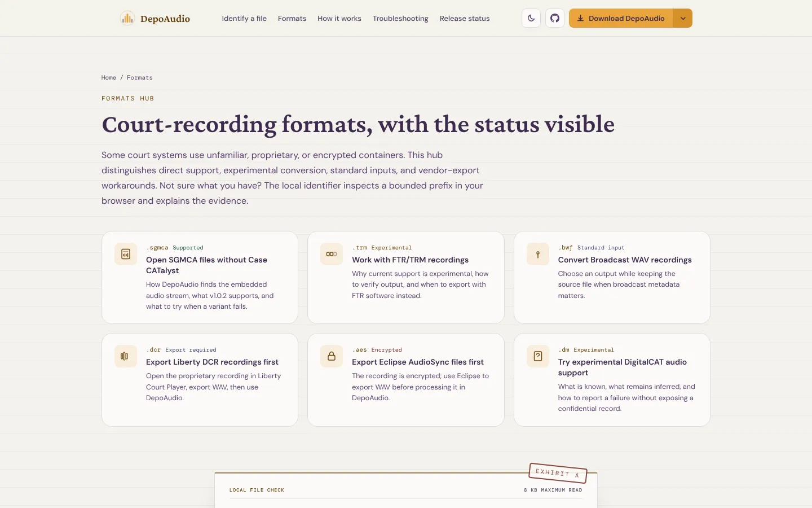Click the .sgmca Supported label
This screenshot has height=508, width=812.
click(x=175, y=248)
